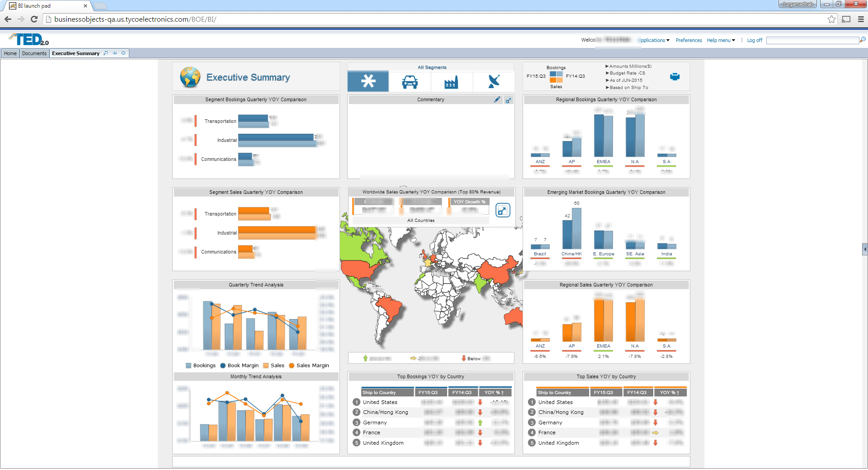Click the Log off link
Viewport: 868px width, 470px height.
[x=755, y=40]
